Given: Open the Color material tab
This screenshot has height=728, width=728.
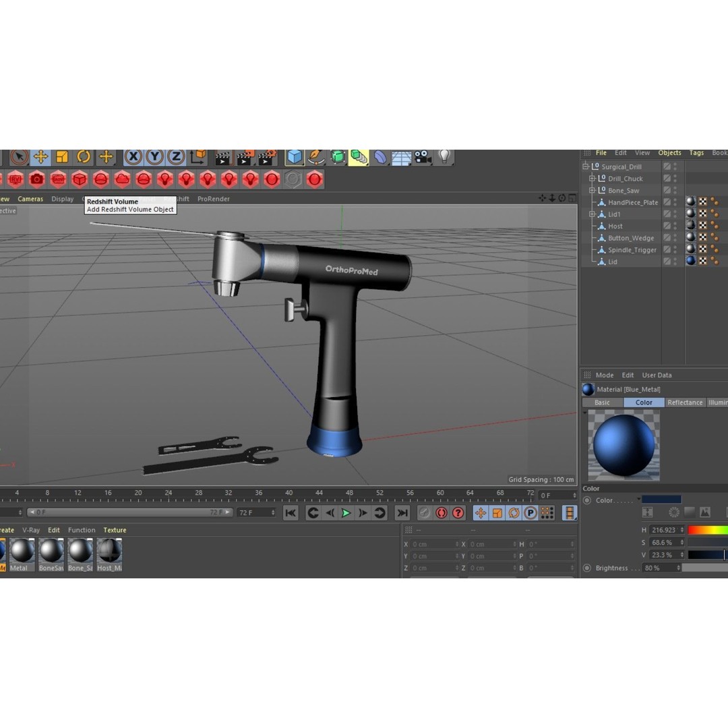Looking at the screenshot, I should click(644, 402).
